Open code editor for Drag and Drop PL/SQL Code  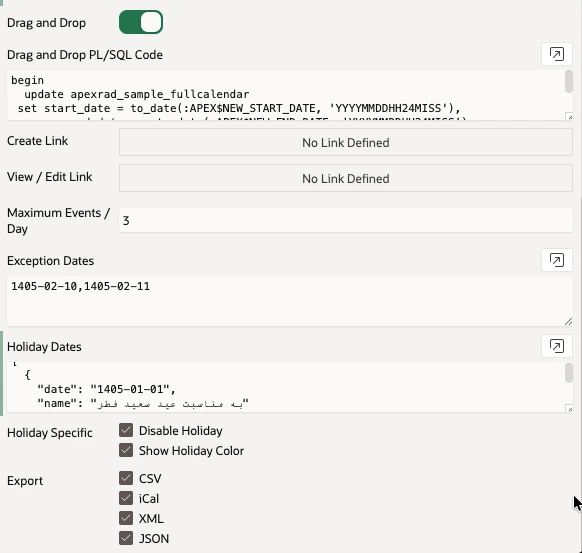point(556,54)
